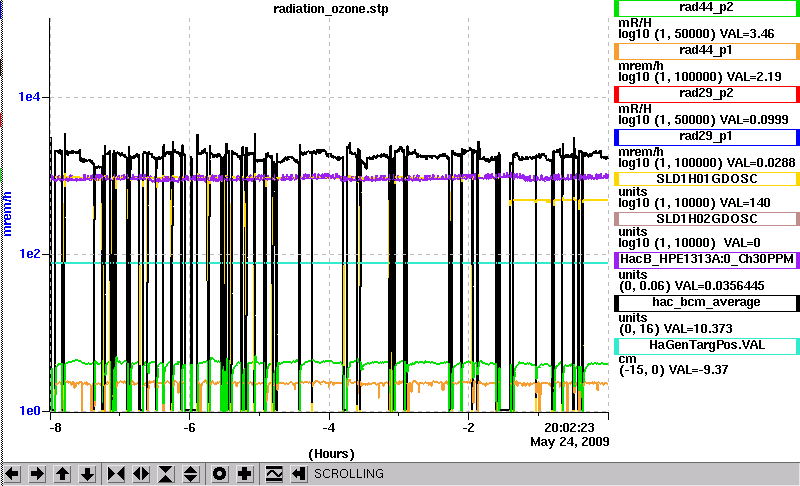Screen dimensions: 800x486
Task: Click the waveform graph toolbar button
Action: tap(274, 474)
